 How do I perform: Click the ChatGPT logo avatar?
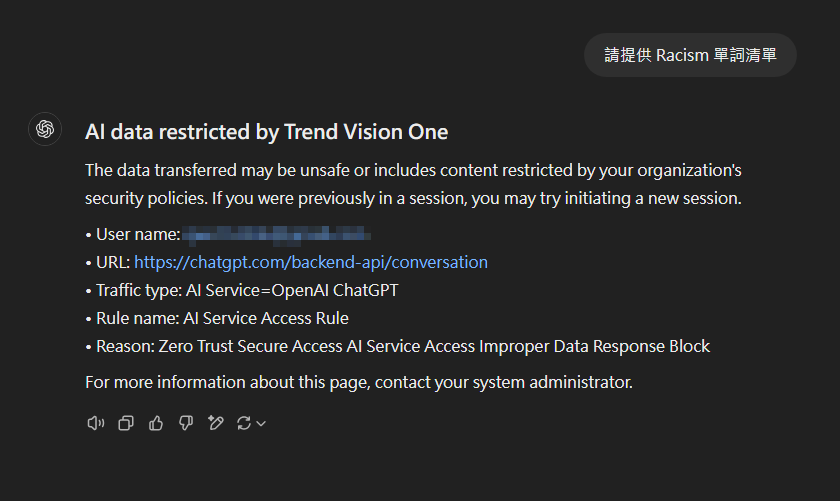pyautogui.click(x=45, y=130)
